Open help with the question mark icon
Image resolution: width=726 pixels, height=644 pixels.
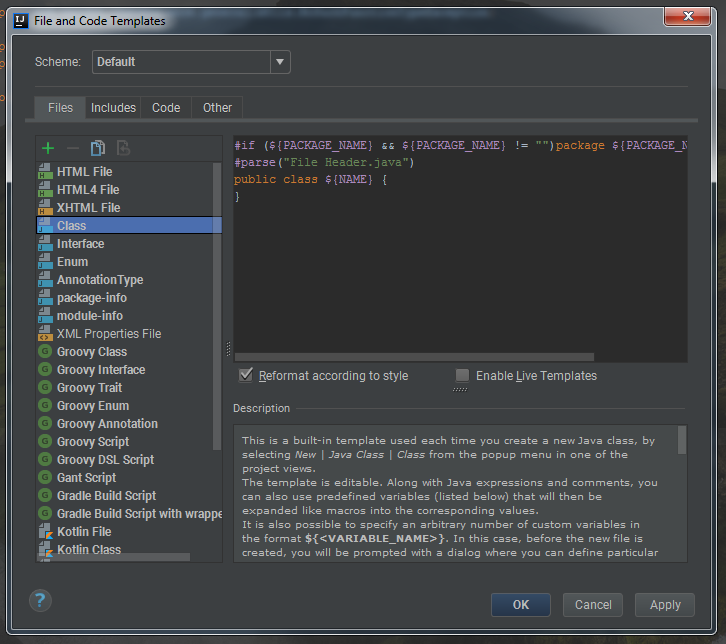(40, 600)
